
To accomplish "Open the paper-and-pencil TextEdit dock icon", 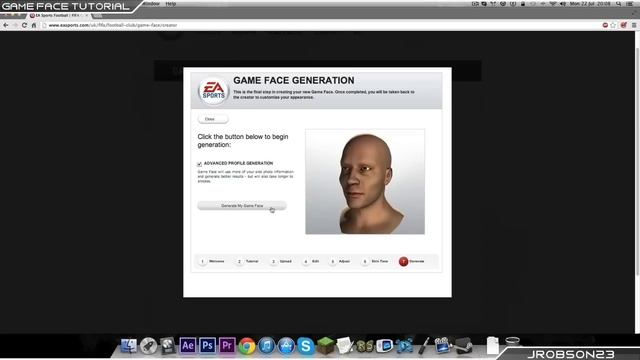I will 345,346.
